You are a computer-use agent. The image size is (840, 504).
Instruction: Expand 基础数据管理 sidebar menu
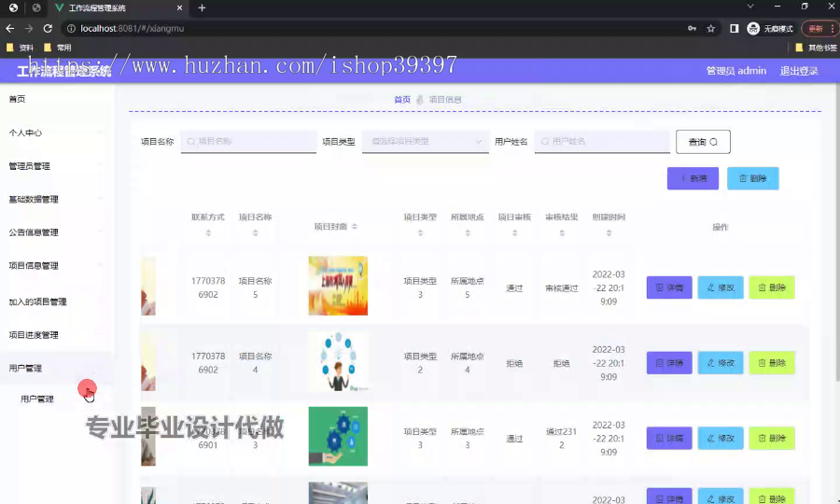pos(56,199)
